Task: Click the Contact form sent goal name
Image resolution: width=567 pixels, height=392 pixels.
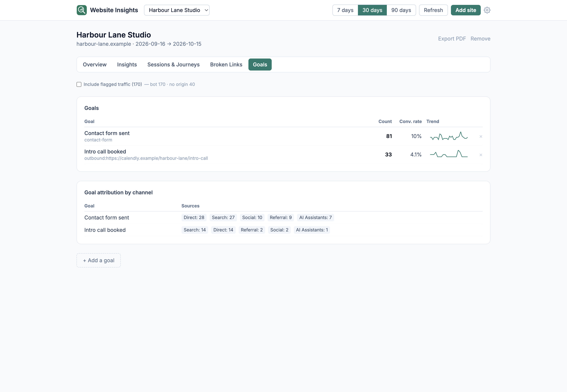Action: (107, 133)
